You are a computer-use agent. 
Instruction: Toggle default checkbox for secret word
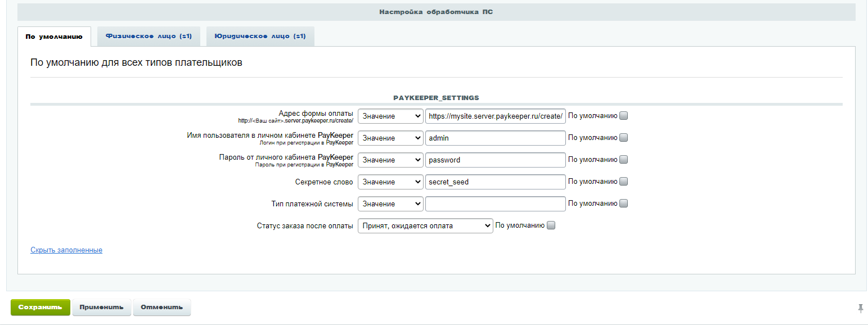click(x=623, y=182)
